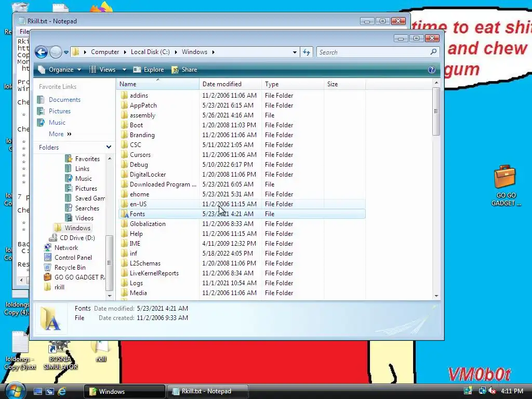Switch to Rkill.txt - Notepad taskbar button
Screen dimensions: 532x399
(x=207, y=391)
